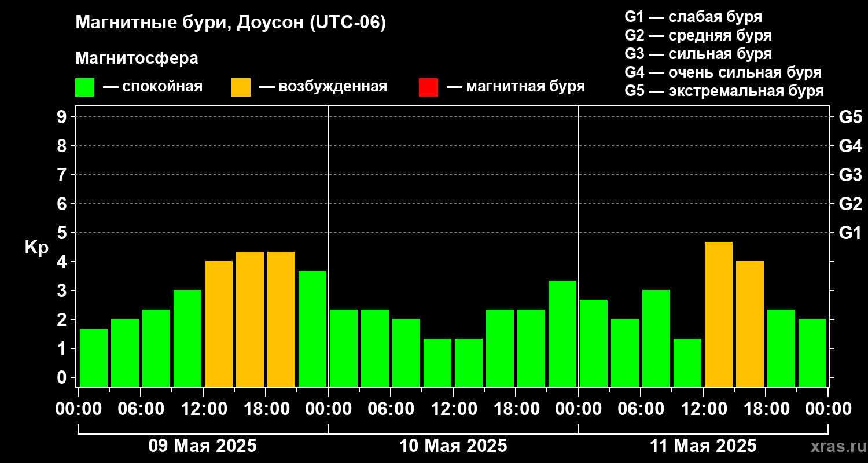This screenshot has height=463, width=868.
Task: Click the Kp axis tick label 5
Action: pyautogui.click(x=63, y=233)
